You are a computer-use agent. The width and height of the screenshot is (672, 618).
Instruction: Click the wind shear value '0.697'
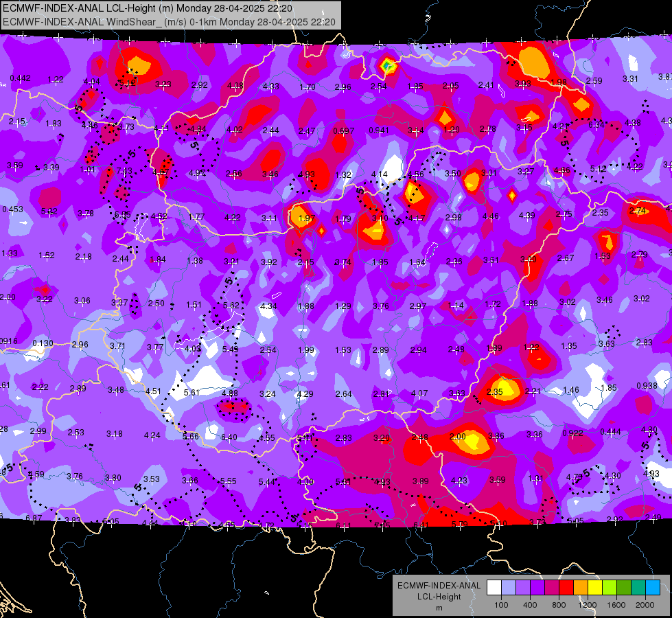pyautogui.click(x=344, y=130)
